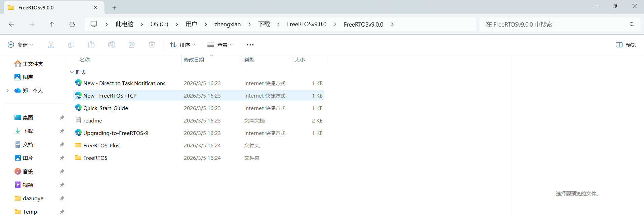The width and height of the screenshot is (644, 216).
Task: Click the Delete trash icon
Action: [152, 45]
